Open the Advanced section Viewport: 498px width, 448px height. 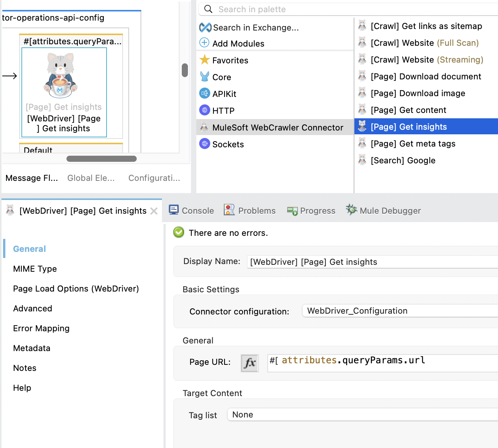(x=32, y=308)
